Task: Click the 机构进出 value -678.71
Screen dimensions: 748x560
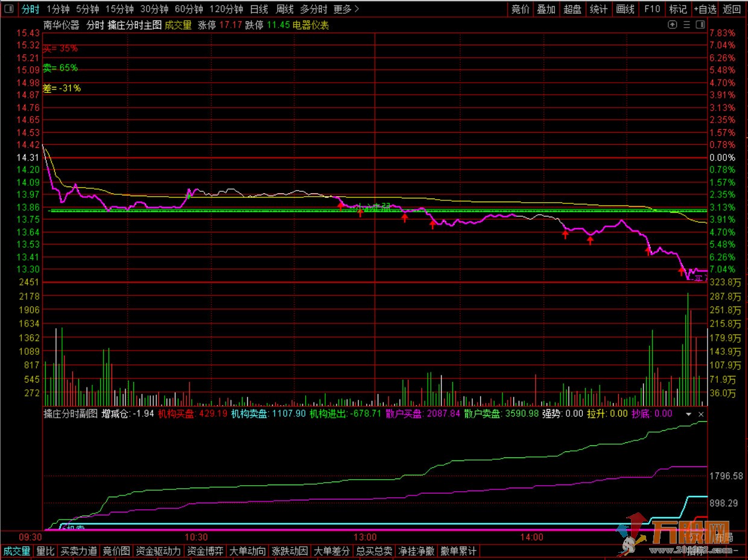Action: pos(367,414)
